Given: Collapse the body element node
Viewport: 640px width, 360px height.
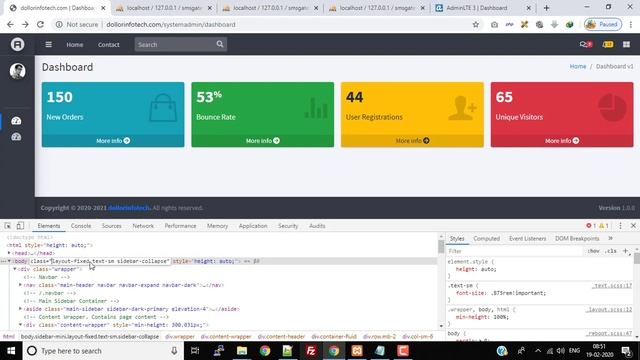Looking at the screenshot, I should click(x=9, y=261).
